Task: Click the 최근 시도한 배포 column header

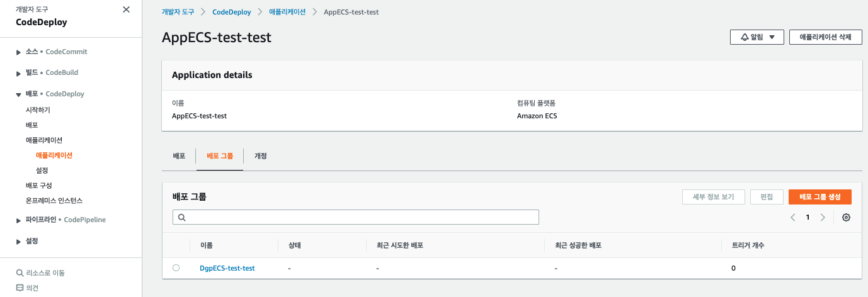Action: tap(399, 245)
